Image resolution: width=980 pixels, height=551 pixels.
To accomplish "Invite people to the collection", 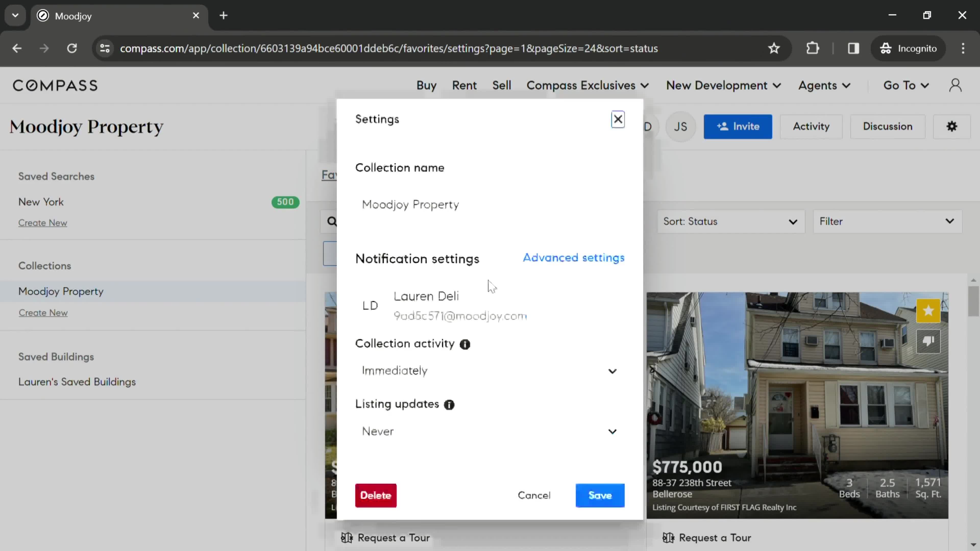I will click(738, 127).
